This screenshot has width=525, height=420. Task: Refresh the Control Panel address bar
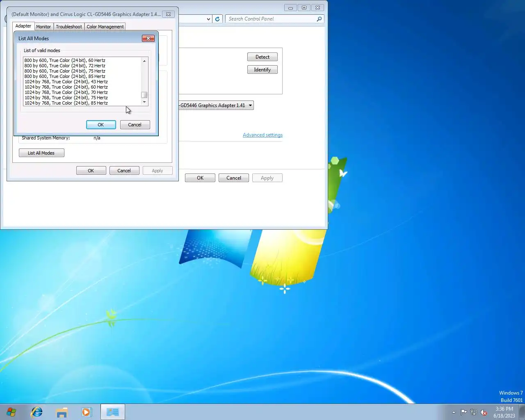[217, 19]
